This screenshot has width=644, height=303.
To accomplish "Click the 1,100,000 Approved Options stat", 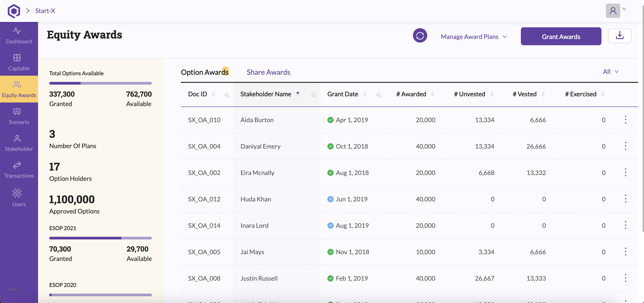I will tap(74, 205).
